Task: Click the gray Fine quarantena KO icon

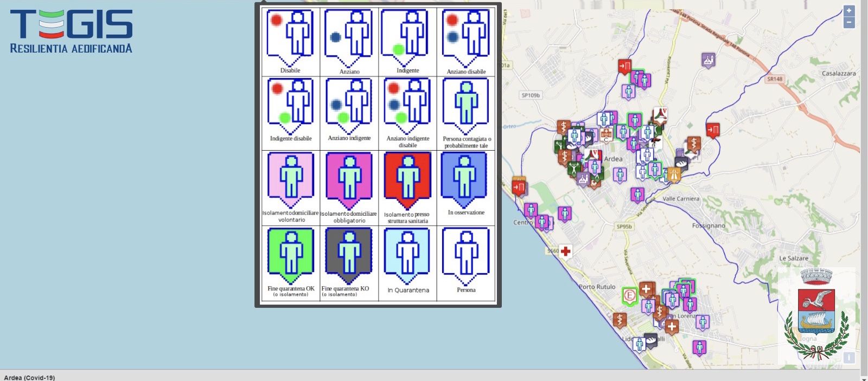Action: 349,255
